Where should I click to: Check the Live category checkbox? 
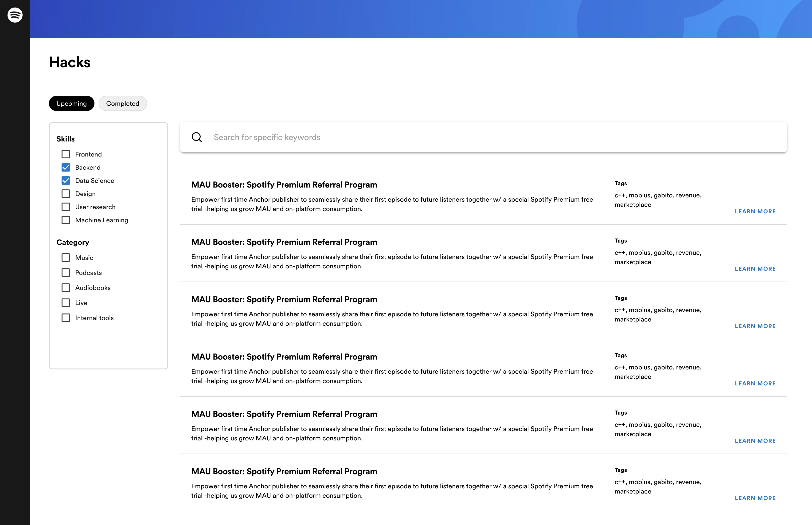pos(66,303)
